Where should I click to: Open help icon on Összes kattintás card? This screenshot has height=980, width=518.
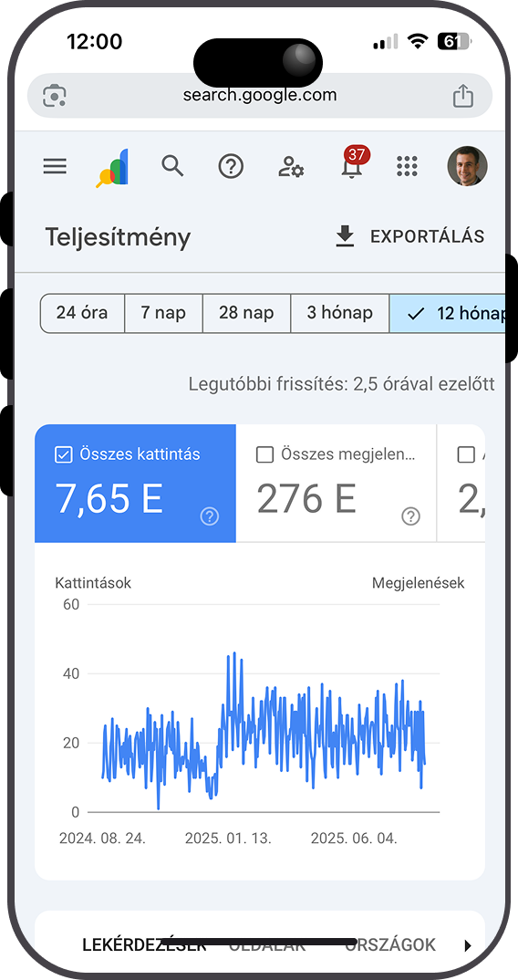tap(210, 516)
